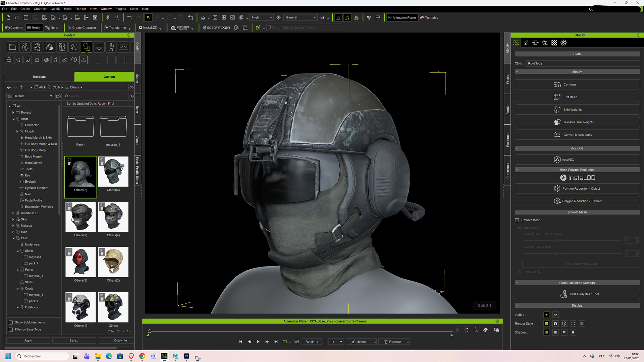Open the Scene side tab
The image size is (644, 362).
(137, 78)
